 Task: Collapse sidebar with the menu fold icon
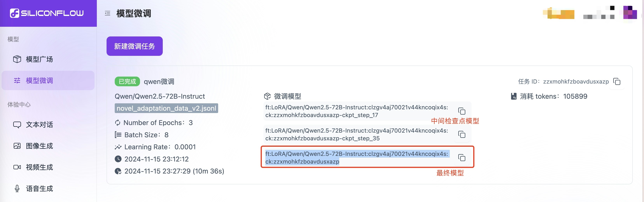click(x=108, y=13)
